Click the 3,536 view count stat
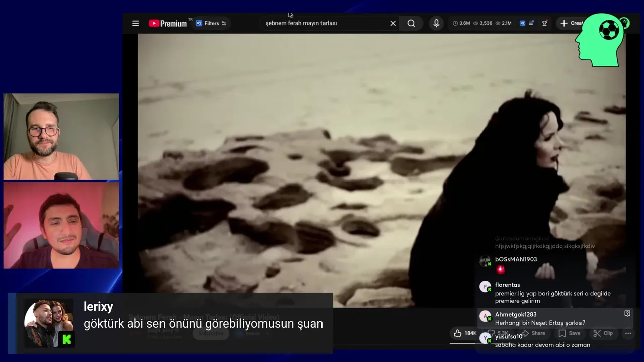The width and height of the screenshot is (644, 362). [x=482, y=23]
